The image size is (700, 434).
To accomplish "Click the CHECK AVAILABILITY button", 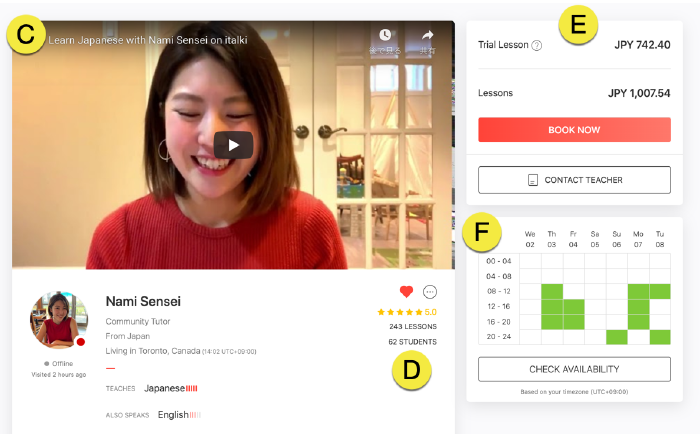I will (x=574, y=369).
